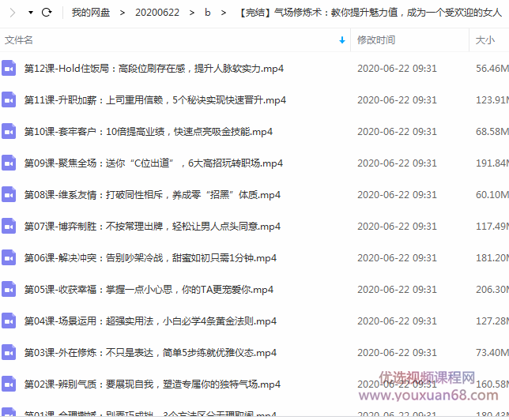Screen dimensions: 509x420
Task: Open the navigation history dropdown arrow
Action: pos(30,13)
